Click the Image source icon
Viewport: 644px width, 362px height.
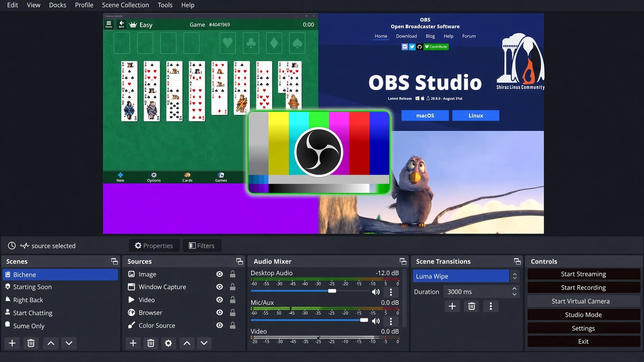click(x=131, y=274)
